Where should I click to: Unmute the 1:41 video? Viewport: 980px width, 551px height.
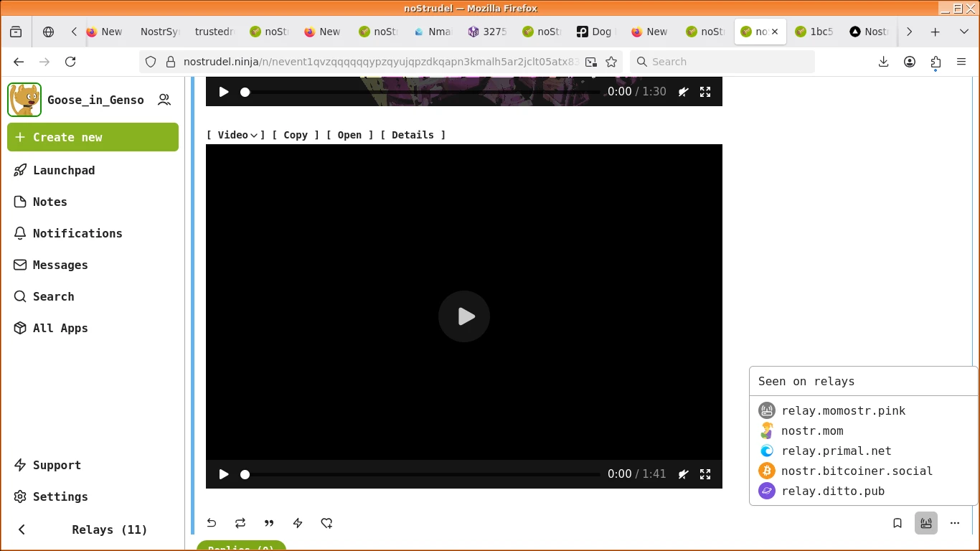click(x=684, y=474)
